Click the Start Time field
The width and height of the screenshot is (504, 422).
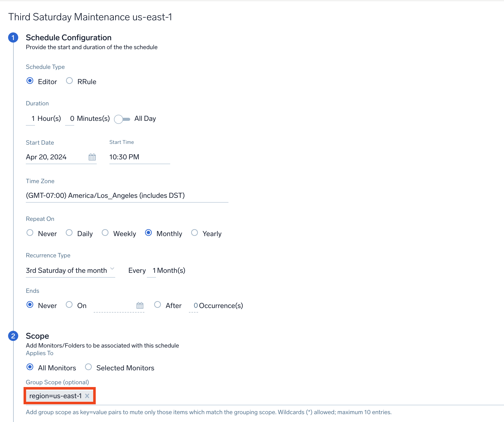[139, 157]
